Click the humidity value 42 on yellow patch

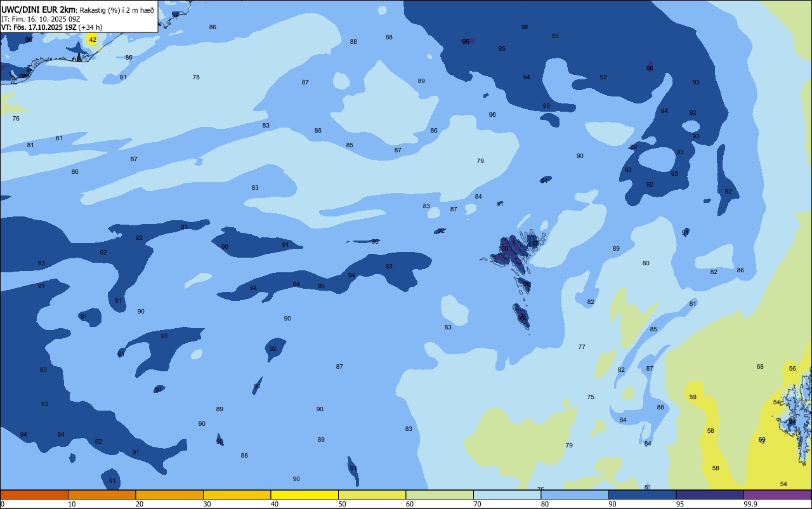(93, 39)
